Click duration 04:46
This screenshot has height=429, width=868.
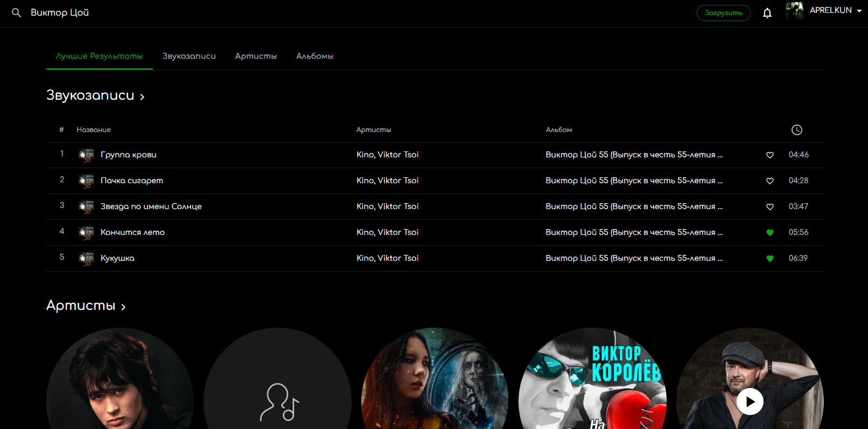pos(799,155)
